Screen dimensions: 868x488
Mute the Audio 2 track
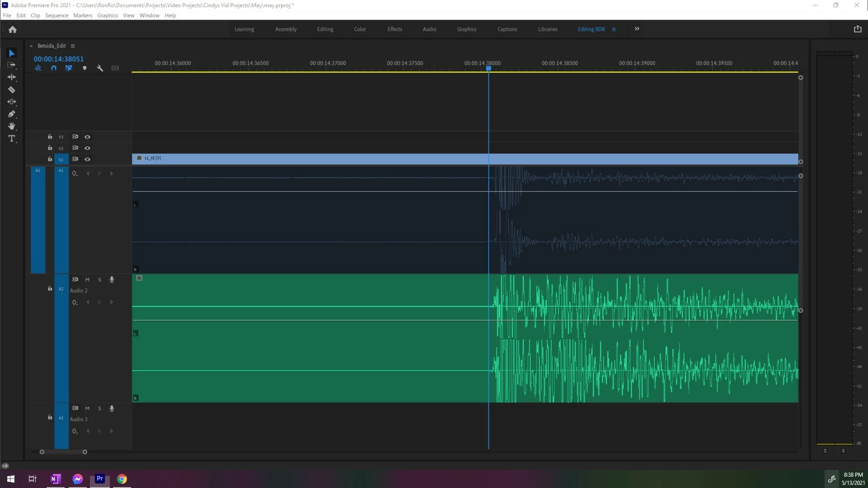tap(87, 280)
